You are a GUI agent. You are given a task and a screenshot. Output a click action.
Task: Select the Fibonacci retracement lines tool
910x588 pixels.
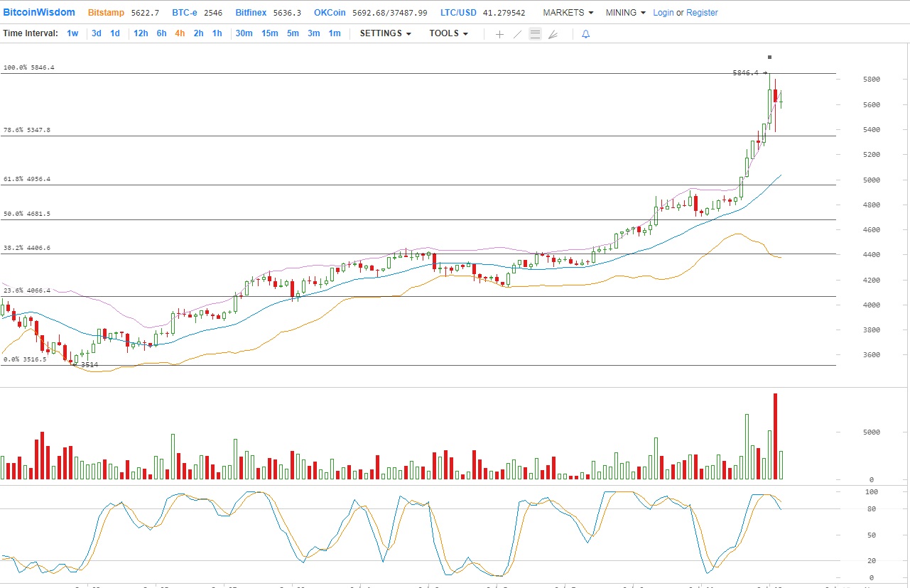tap(536, 34)
